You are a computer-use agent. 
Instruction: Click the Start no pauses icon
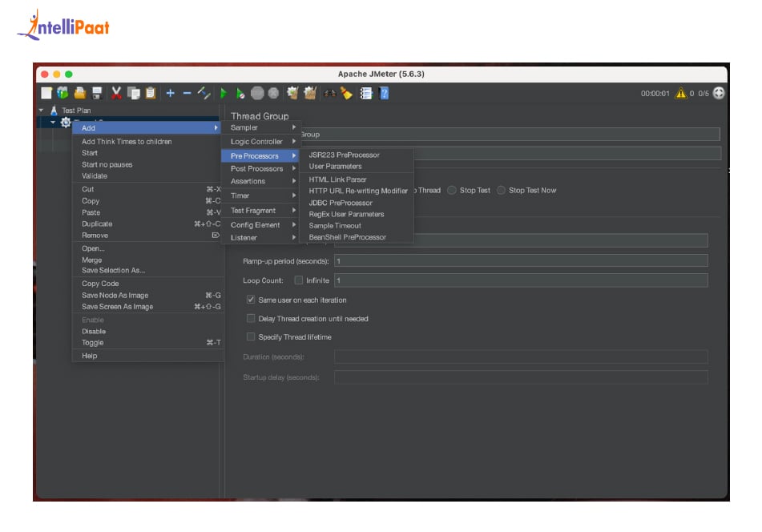(x=240, y=93)
